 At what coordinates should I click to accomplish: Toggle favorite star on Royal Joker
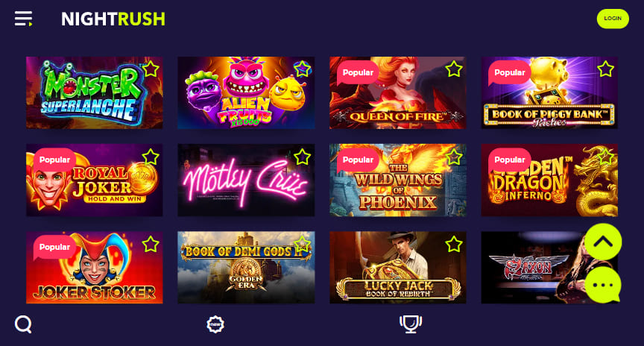[x=151, y=157]
